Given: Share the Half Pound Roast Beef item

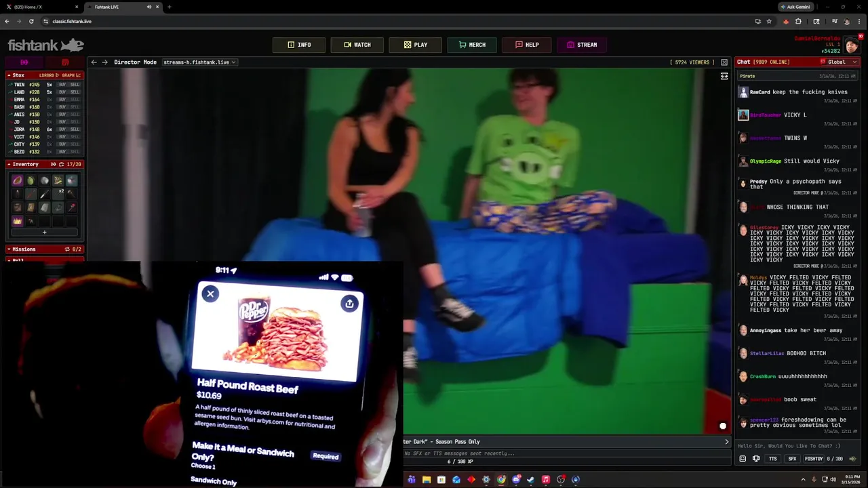Looking at the screenshot, I should (349, 304).
